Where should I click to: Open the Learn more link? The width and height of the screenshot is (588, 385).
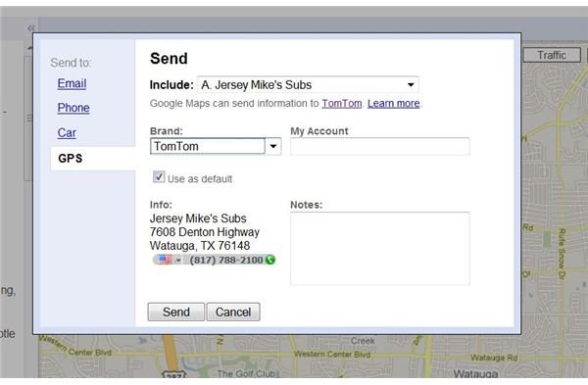click(393, 104)
